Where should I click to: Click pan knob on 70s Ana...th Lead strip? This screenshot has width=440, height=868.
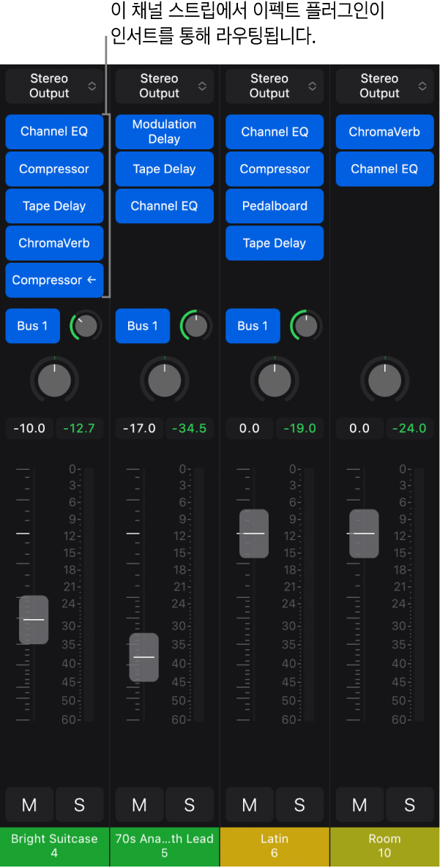pos(165,380)
